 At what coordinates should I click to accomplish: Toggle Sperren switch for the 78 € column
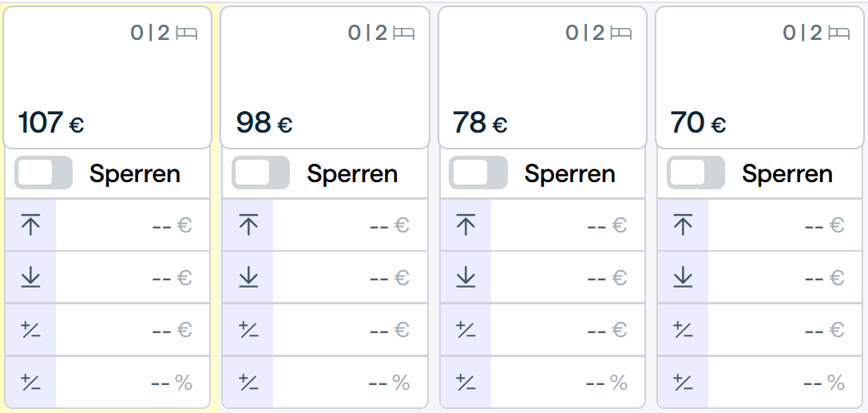coord(478,173)
